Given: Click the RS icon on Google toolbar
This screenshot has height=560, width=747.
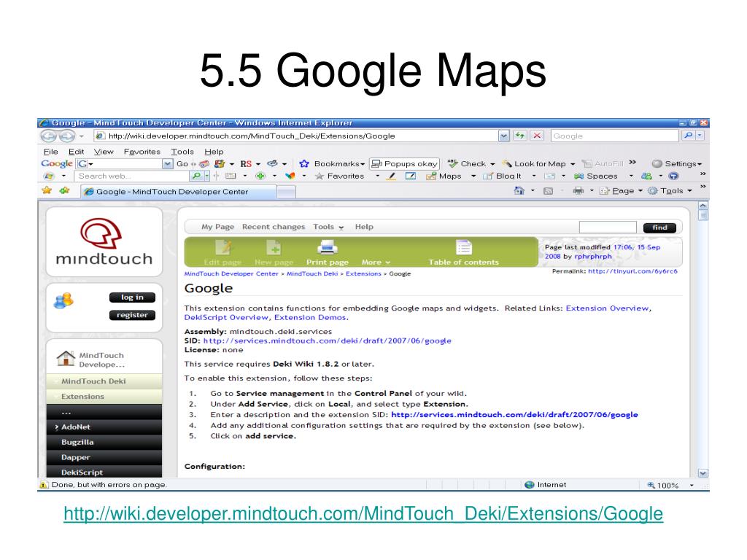Looking at the screenshot, I should tap(246, 164).
